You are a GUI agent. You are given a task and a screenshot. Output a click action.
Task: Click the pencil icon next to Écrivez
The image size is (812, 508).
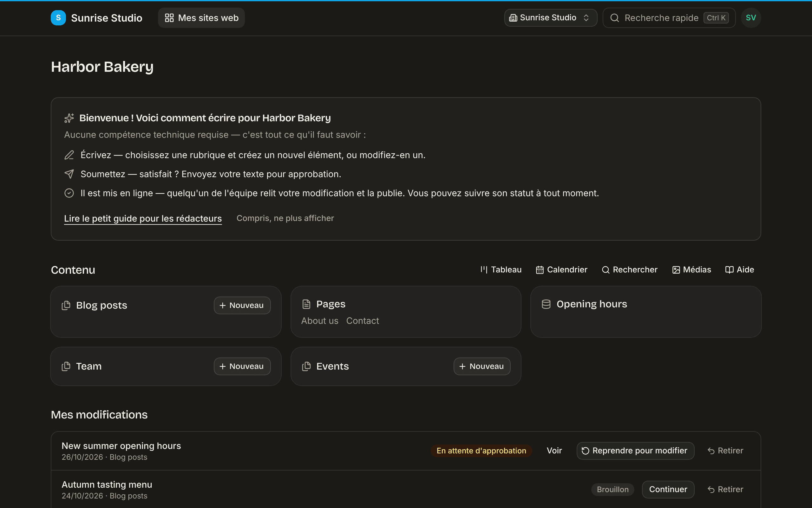[69, 155]
